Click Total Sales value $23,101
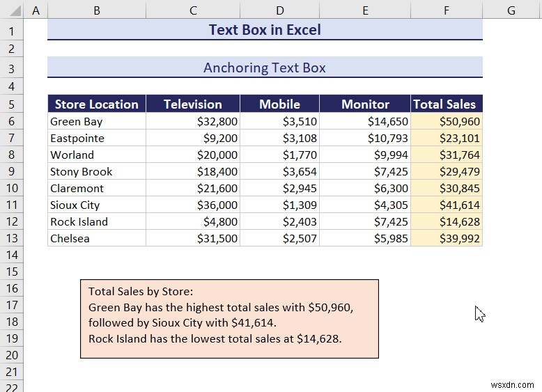 [447, 138]
